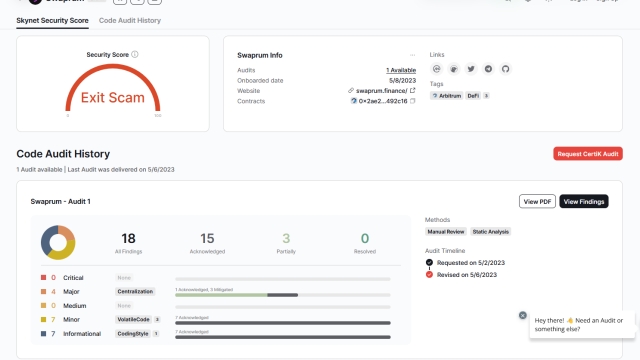This screenshot has width=640, height=360.
Task: Click the Minor severity row label
Action: pyautogui.click(x=71, y=320)
